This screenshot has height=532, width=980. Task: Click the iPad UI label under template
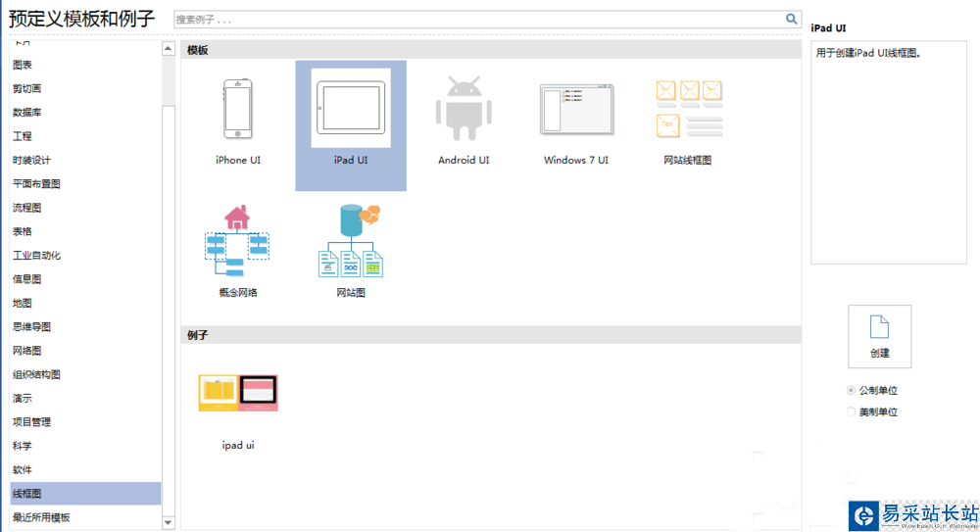pos(351,160)
